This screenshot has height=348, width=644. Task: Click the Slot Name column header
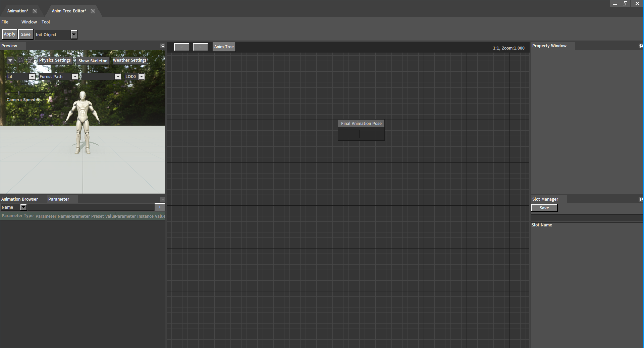[542, 225]
